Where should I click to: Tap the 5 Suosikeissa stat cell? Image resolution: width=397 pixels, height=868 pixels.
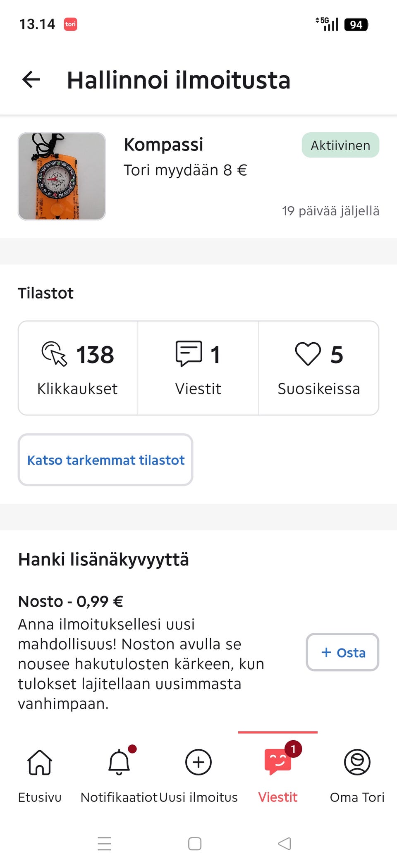(x=319, y=368)
